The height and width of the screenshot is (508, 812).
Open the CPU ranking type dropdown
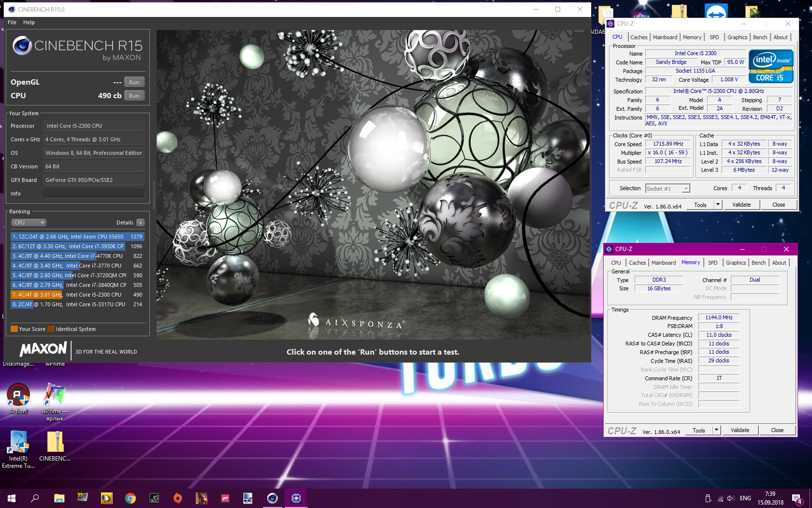pyautogui.click(x=29, y=223)
